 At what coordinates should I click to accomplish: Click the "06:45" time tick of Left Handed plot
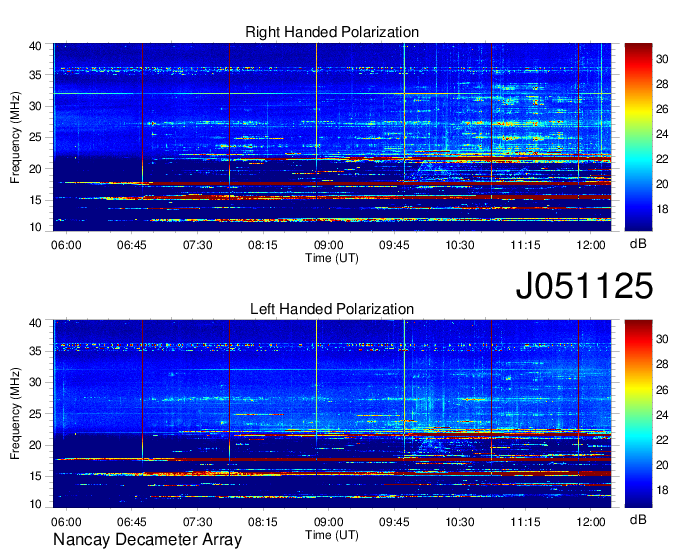click(131, 522)
